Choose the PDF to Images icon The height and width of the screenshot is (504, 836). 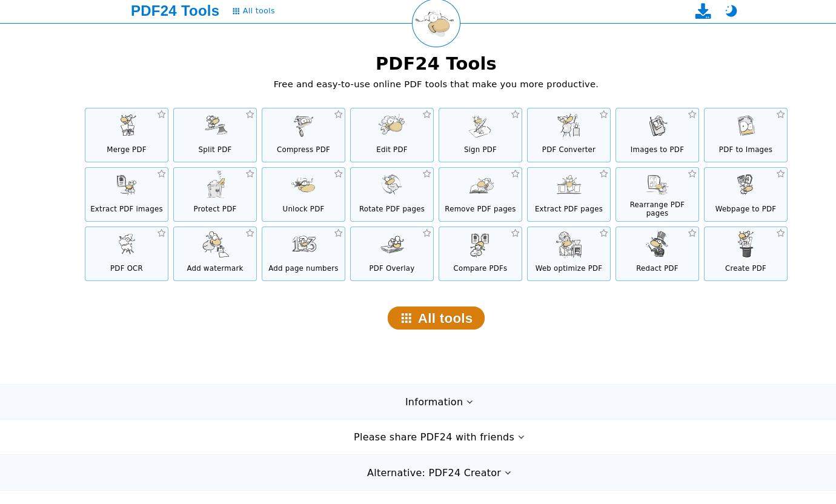point(746,125)
